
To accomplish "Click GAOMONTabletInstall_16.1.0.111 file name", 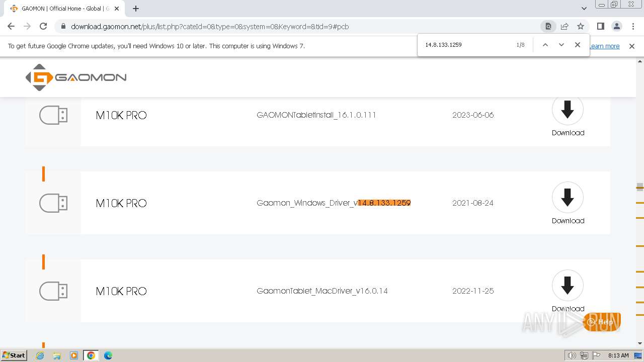I will coord(316,115).
